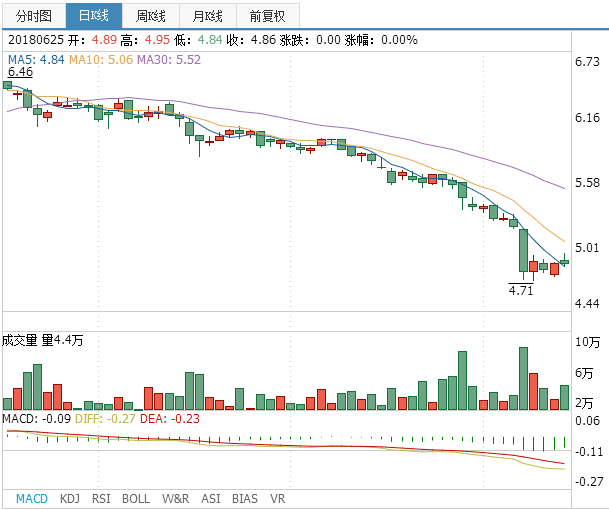Click the MACD: -0.09 value
The image size is (609, 510).
coord(37,419)
